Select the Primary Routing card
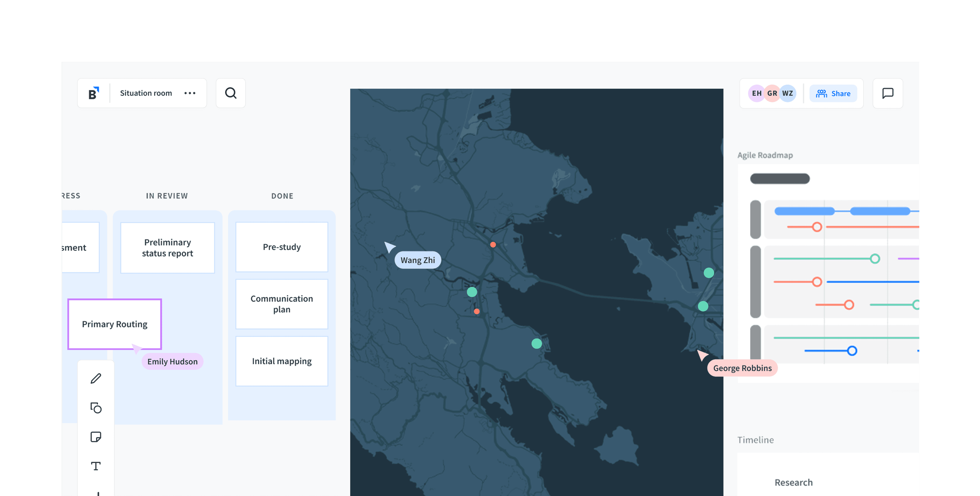The image size is (980, 496). [x=115, y=324]
